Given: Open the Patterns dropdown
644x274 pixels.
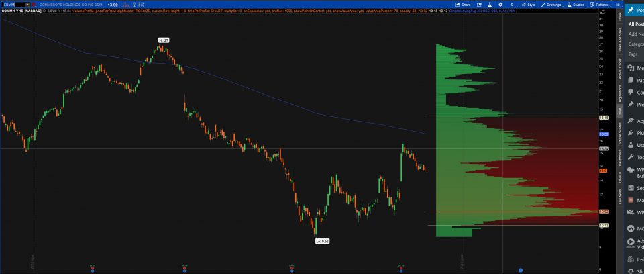Looking at the screenshot, I should point(600,5).
